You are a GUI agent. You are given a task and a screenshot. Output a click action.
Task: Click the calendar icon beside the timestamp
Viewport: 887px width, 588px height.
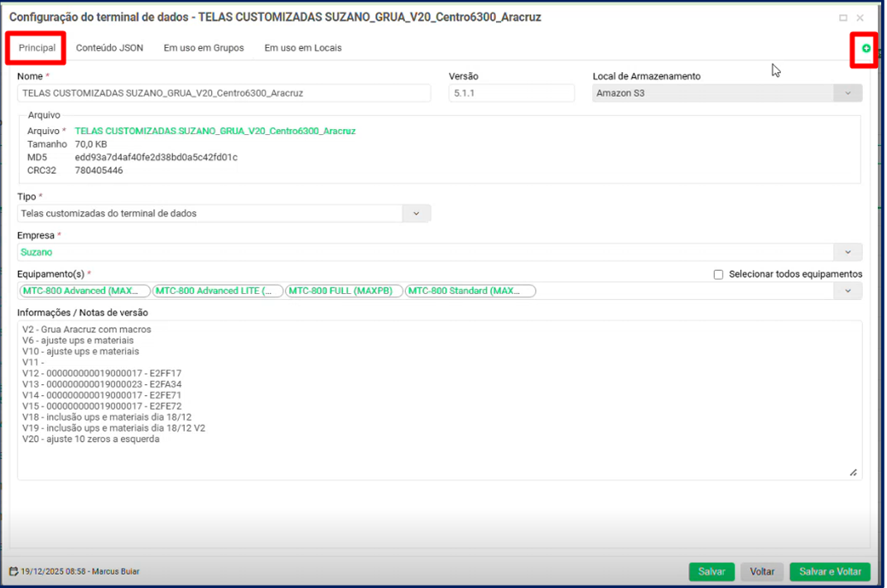tap(13, 571)
